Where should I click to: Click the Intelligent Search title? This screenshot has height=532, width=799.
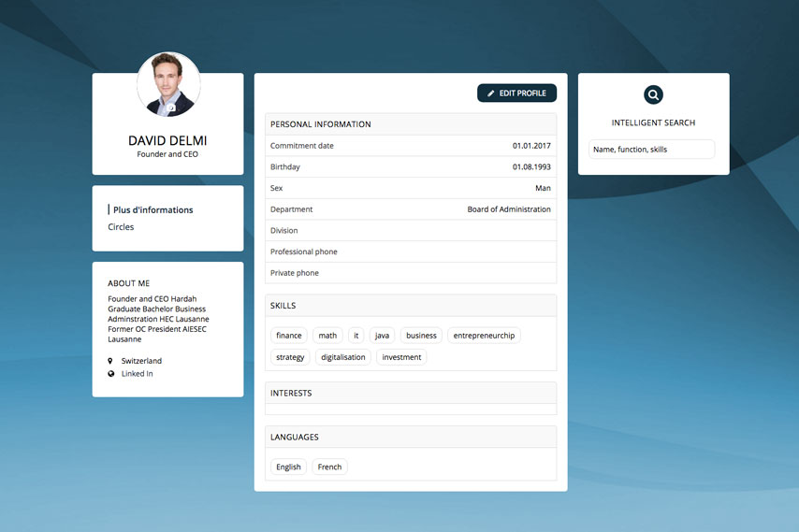coord(653,122)
